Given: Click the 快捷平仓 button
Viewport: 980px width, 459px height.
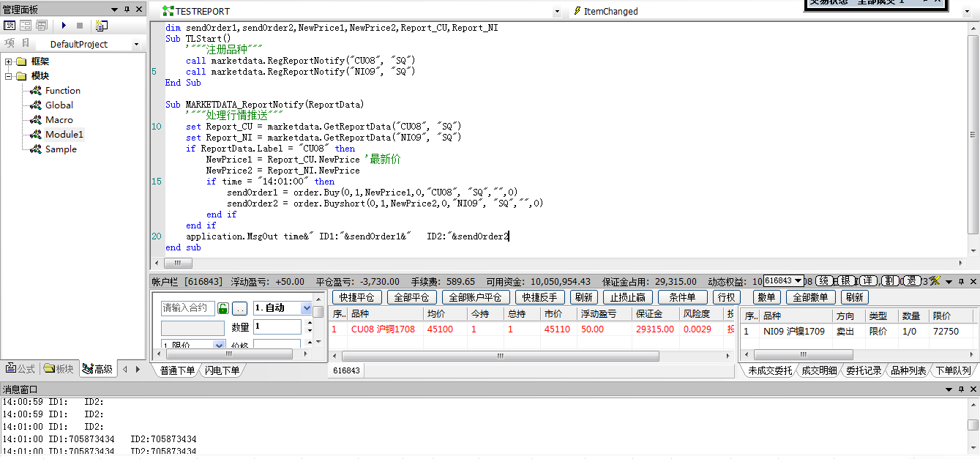Looking at the screenshot, I should pyautogui.click(x=357, y=297).
